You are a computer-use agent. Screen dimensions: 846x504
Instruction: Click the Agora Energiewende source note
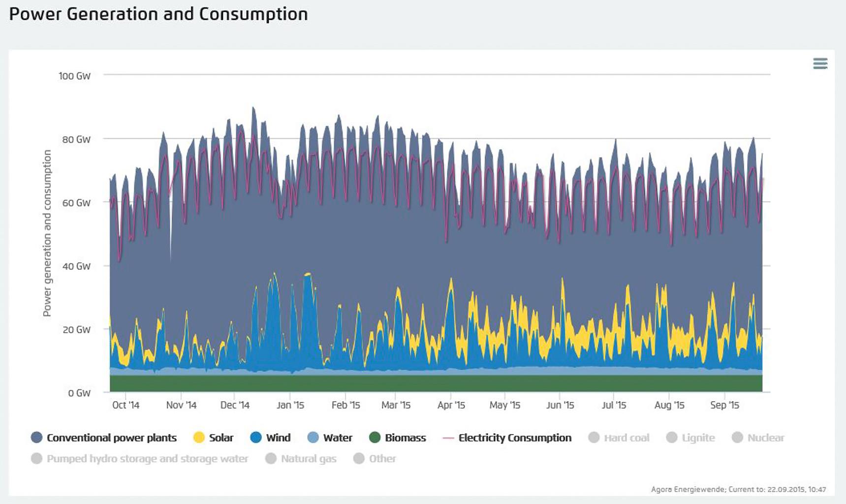point(738,489)
